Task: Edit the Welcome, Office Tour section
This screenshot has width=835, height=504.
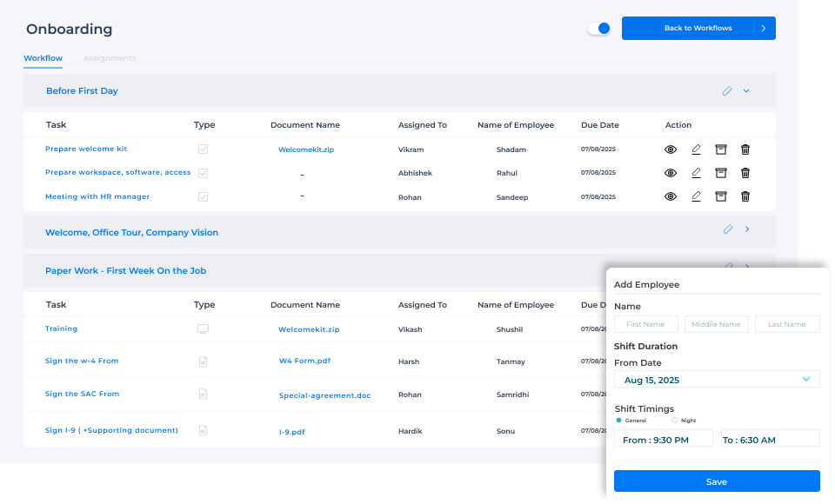Action: pos(728,229)
